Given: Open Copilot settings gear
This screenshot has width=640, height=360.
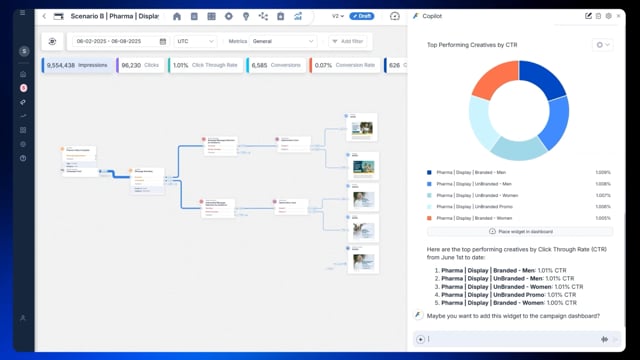Looking at the screenshot, I should (609, 16).
